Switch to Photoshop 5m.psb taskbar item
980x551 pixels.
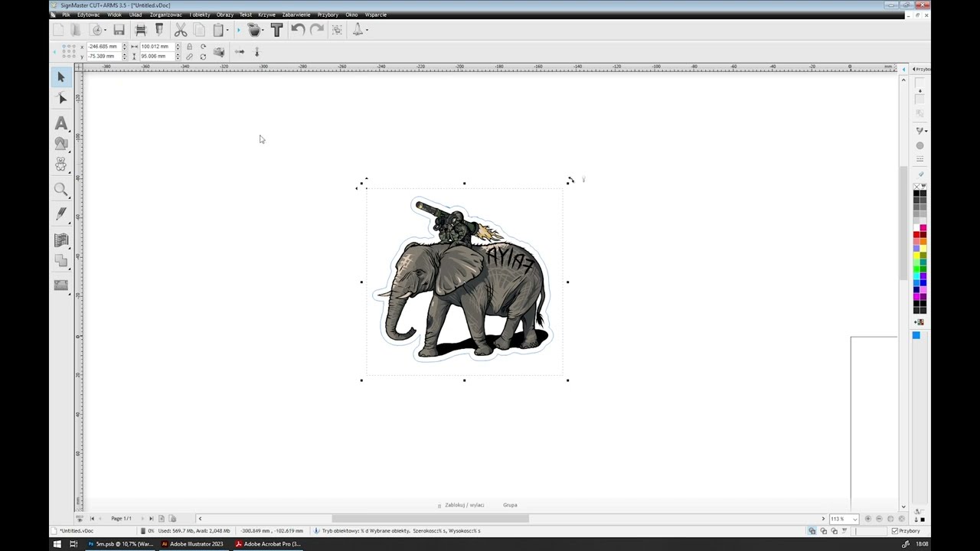click(x=120, y=544)
